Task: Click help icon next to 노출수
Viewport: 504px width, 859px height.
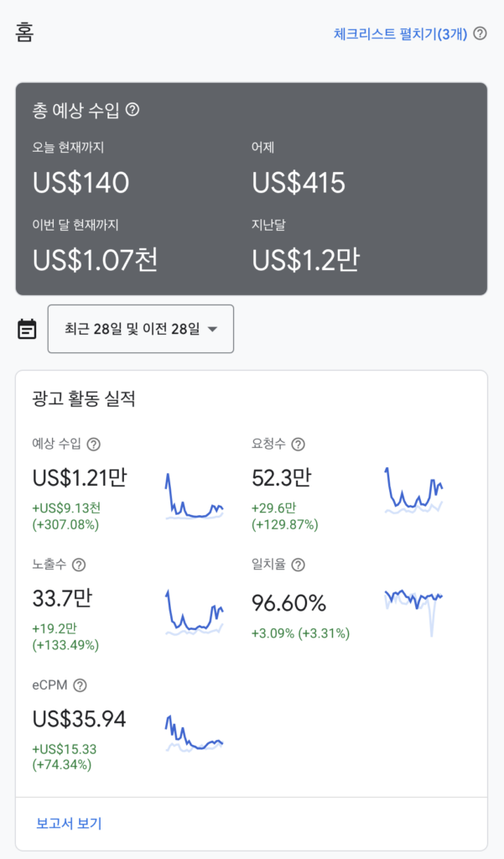Action: point(79,565)
